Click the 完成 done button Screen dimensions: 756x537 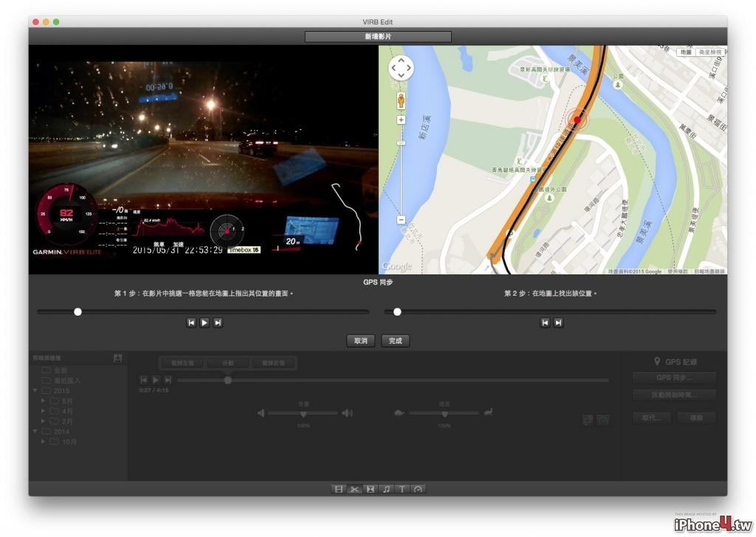click(396, 341)
